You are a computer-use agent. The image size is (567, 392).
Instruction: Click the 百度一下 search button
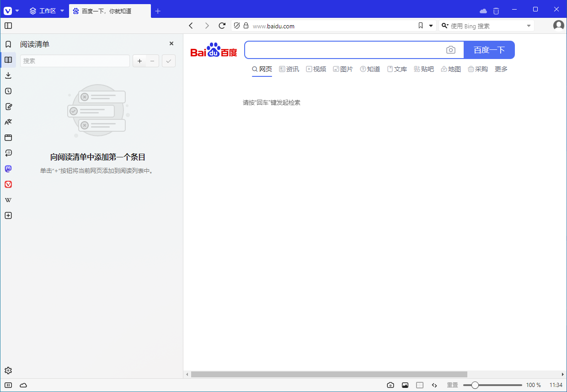(489, 49)
